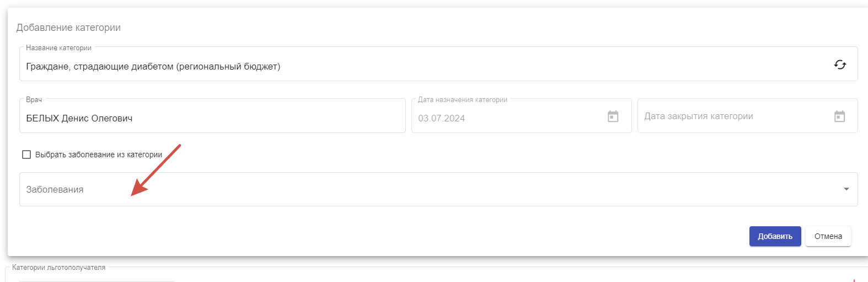Open the Заболевания combo box field
This screenshot has width=868, height=282.
coord(438,189)
